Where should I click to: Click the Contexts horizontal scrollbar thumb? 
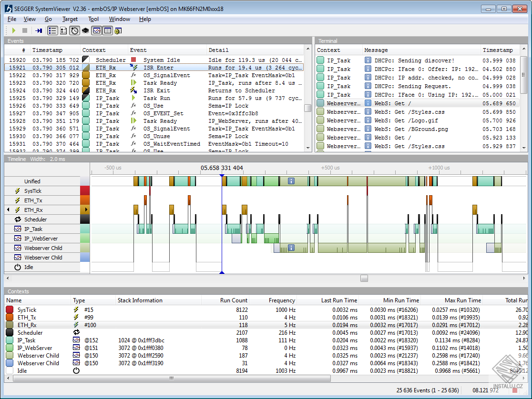point(172,379)
